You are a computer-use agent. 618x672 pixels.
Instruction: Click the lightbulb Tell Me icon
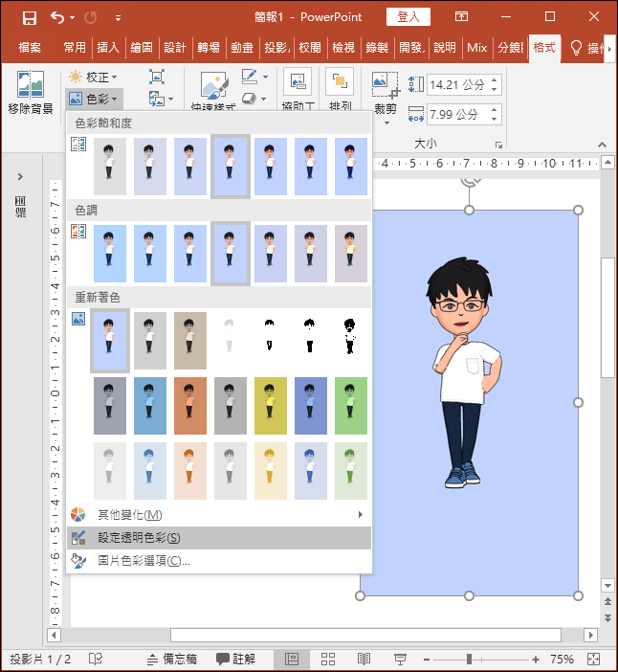tap(576, 48)
